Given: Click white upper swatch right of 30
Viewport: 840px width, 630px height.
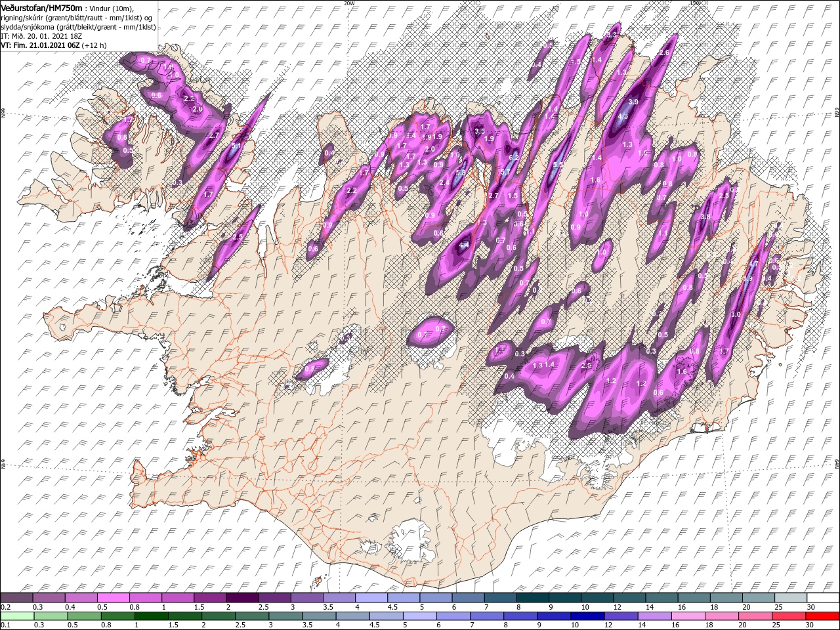Looking at the screenshot, I should 823,597.
